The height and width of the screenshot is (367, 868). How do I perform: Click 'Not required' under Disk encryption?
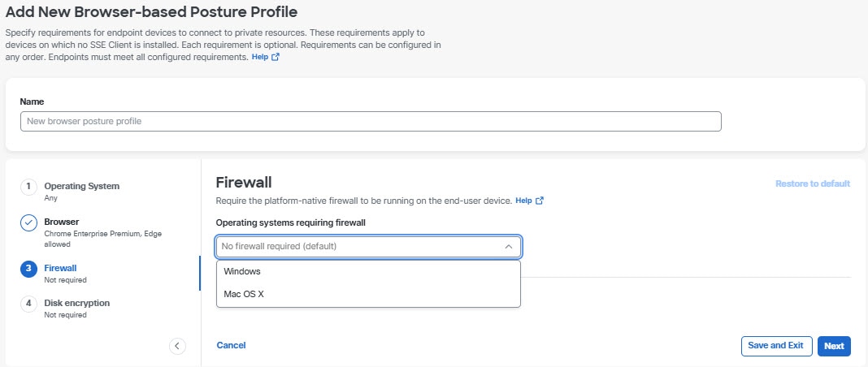[65, 315]
